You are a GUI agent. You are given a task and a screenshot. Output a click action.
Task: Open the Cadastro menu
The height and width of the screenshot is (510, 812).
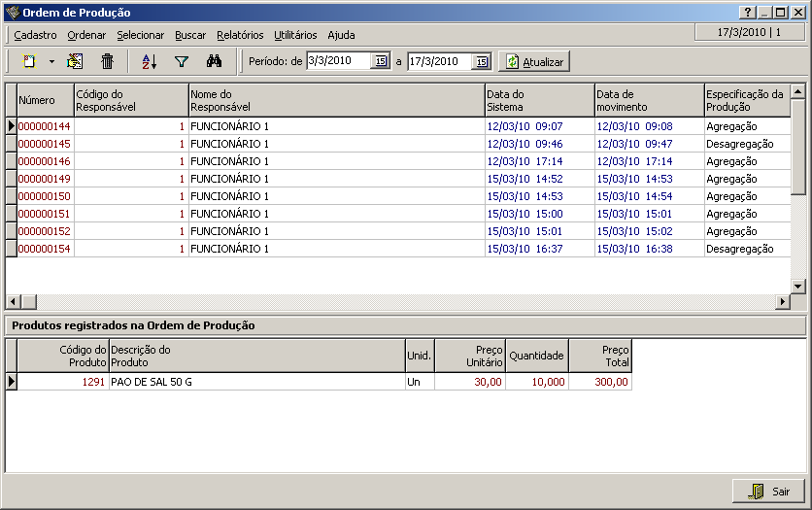[35, 35]
